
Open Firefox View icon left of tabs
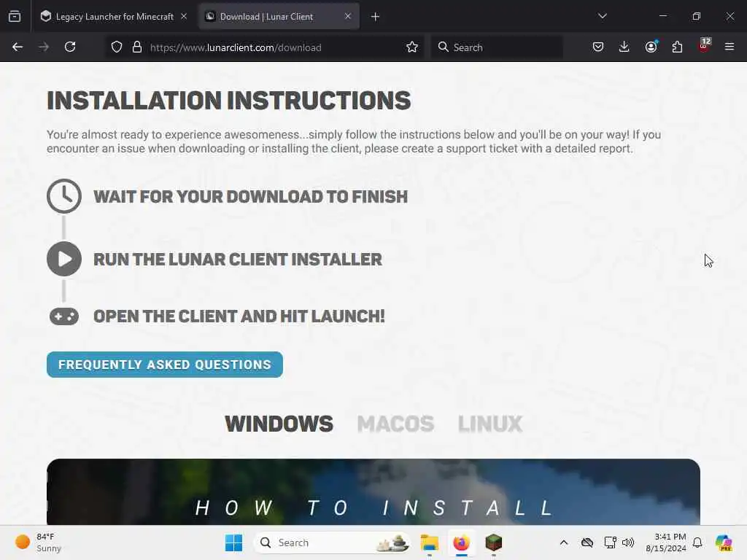click(15, 17)
